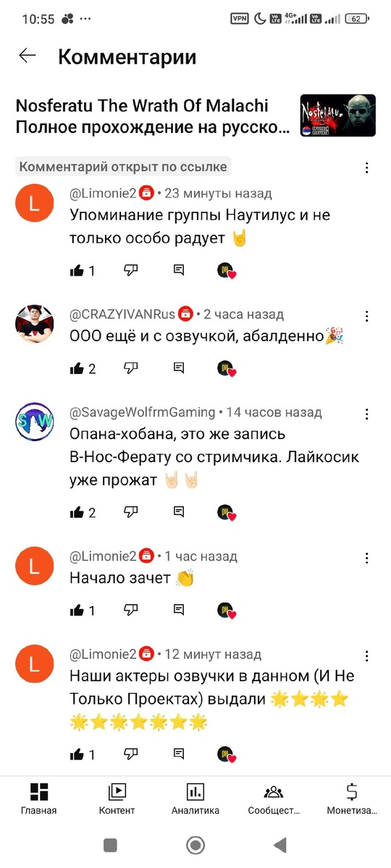Go back using the arrow beside Комментарии
The image size is (391, 868).
point(28,56)
